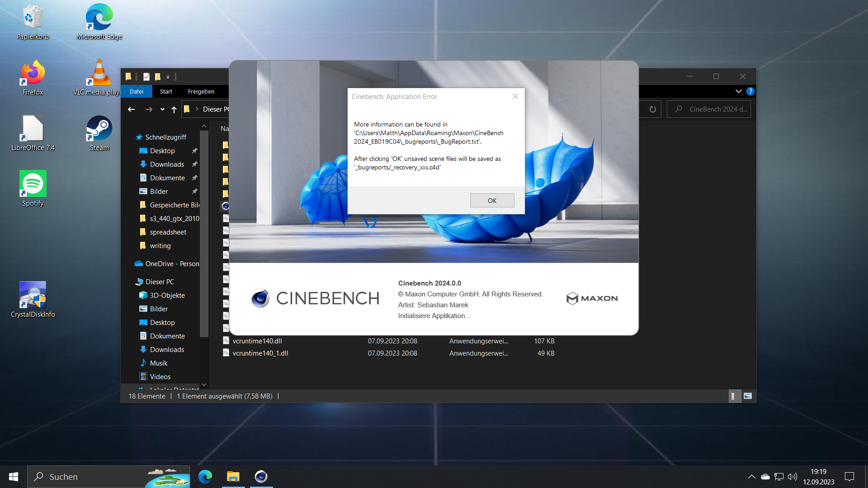Create a new folder via quick access toolbar
868x488 pixels.
[x=157, y=77]
